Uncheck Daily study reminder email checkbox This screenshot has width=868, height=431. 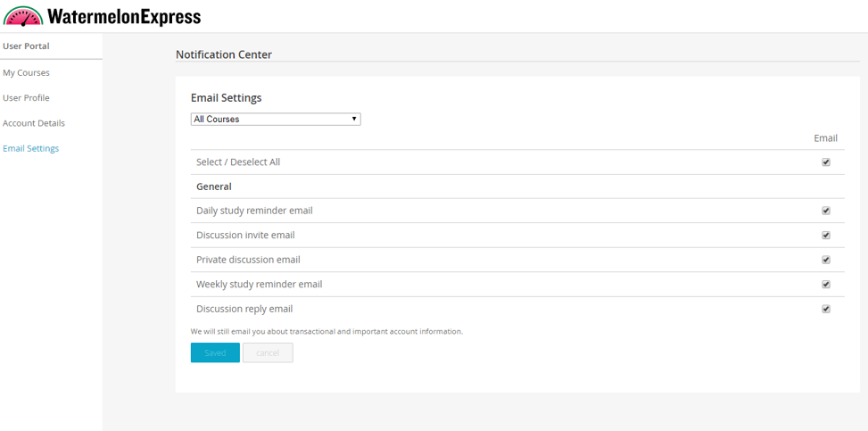pyautogui.click(x=826, y=211)
